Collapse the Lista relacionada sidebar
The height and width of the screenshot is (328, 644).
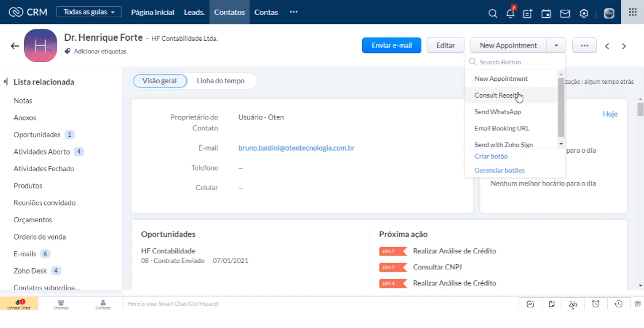(x=5, y=82)
